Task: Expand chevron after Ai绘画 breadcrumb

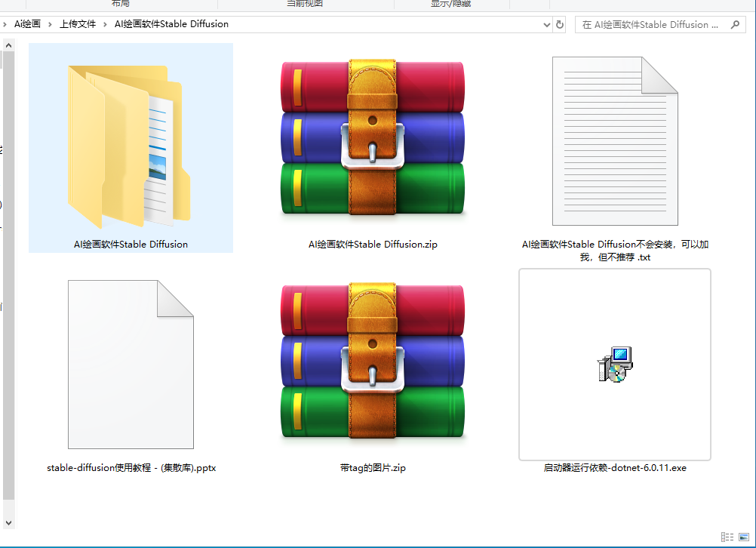Action: pyautogui.click(x=50, y=24)
